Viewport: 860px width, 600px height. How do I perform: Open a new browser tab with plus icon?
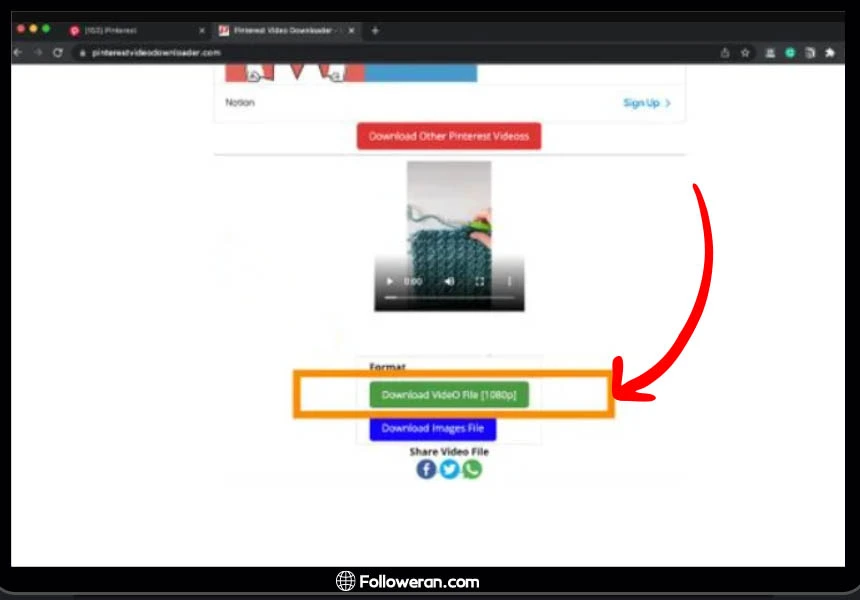pos(375,31)
